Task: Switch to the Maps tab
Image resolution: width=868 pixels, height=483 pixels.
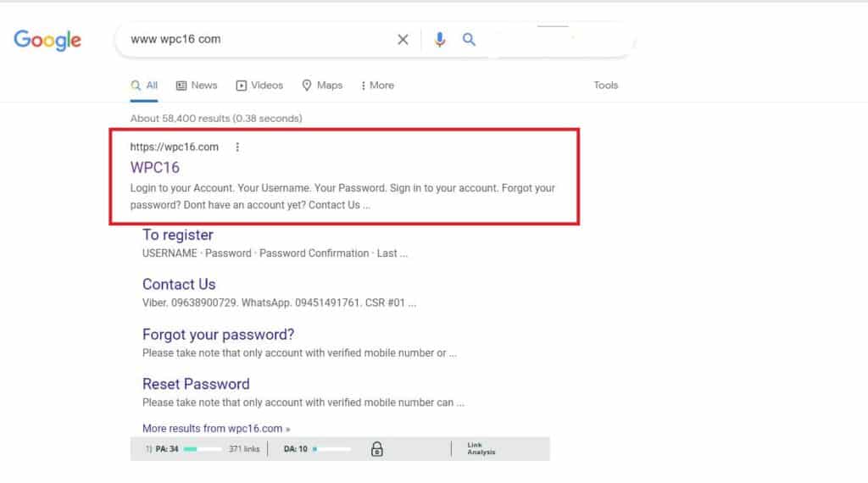Action: point(322,86)
